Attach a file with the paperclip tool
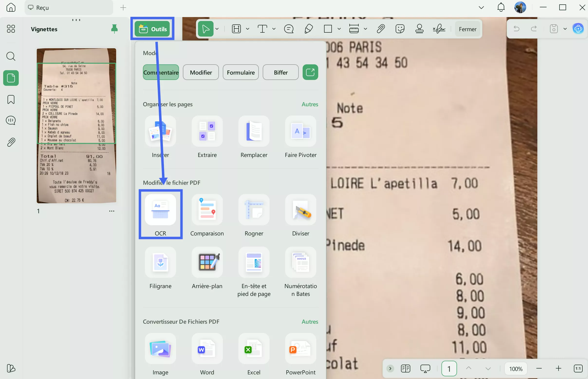Viewport: 588px width, 379px height. click(380, 29)
